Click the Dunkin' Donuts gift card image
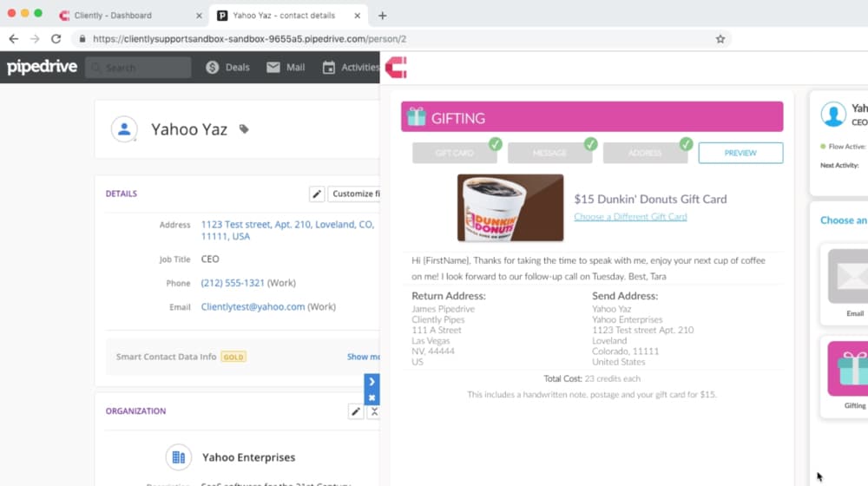The image size is (868, 486). pyautogui.click(x=510, y=207)
